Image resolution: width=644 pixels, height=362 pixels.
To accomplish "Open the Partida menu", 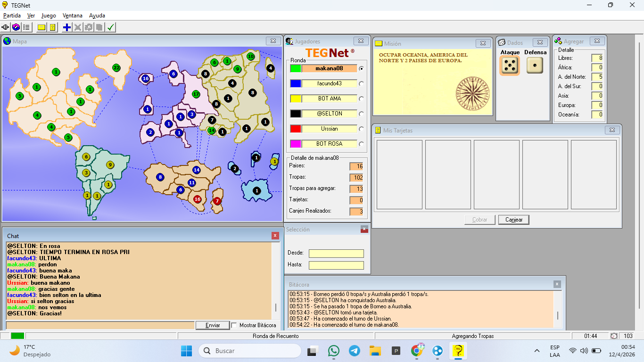I will point(12,16).
